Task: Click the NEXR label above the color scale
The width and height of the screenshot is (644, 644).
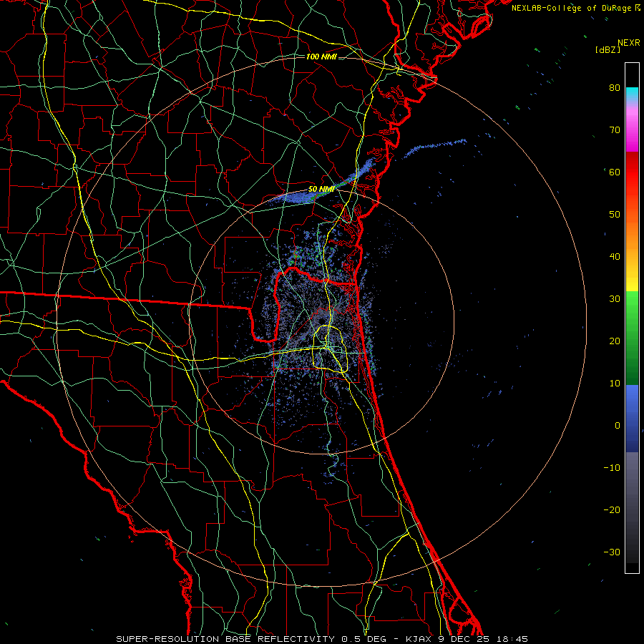Action: pos(628,43)
